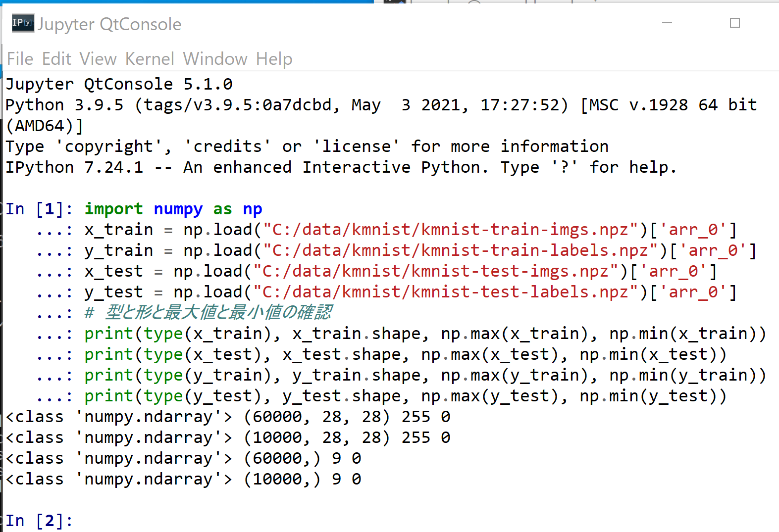Click the print(type(y_test)) line
The height and width of the screenshot is (532, 779).
tap(406, 396)
